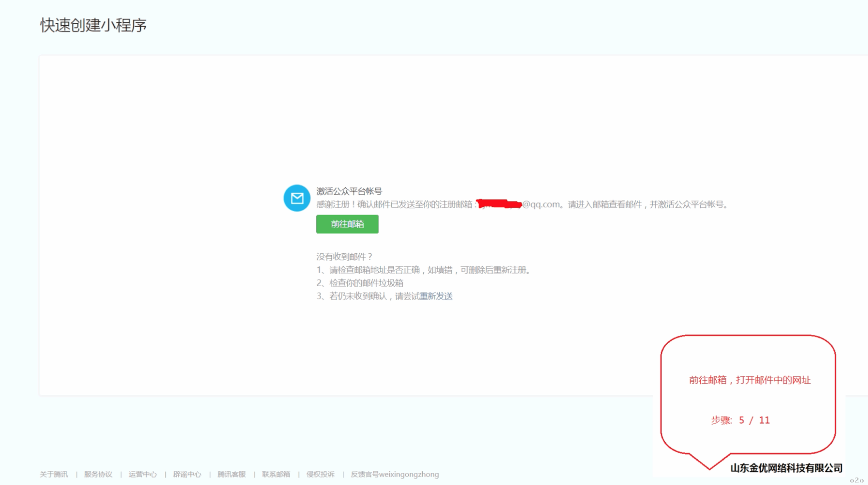
Task: Click the green 前往邮箱 button
Action: click(x=347, y=224)
